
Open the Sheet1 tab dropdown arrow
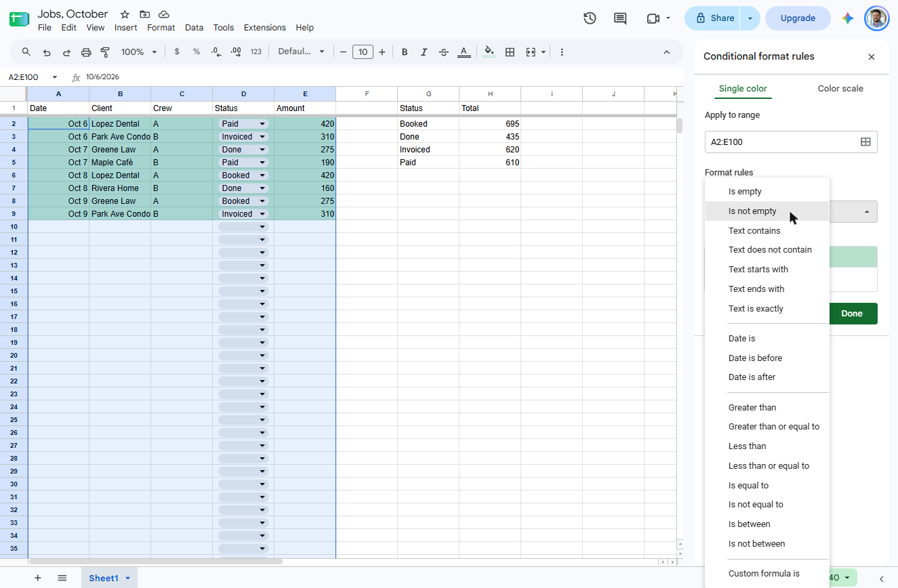pos(127,578)
